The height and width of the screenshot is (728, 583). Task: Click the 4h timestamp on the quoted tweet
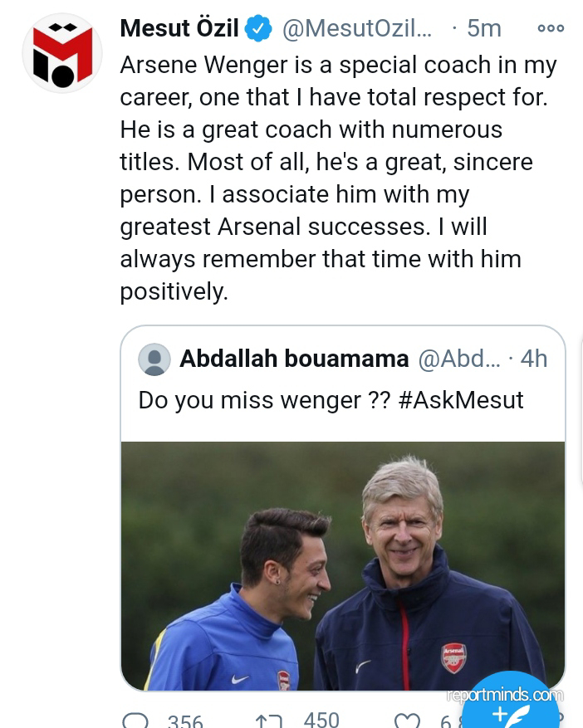pos(533,359)
